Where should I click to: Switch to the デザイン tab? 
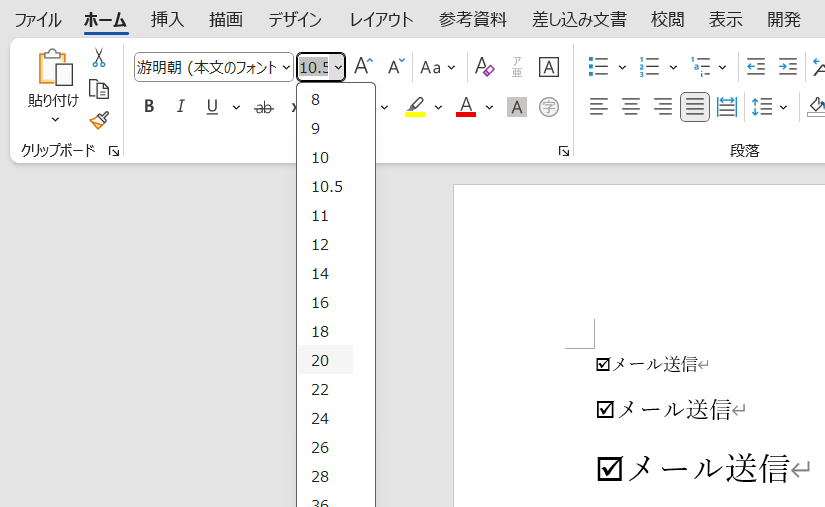tap(295, 20)
